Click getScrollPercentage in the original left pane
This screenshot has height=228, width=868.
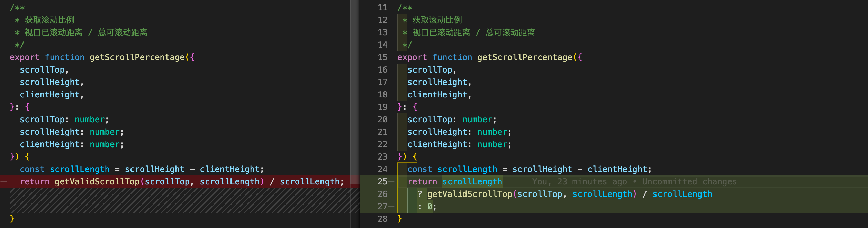pos(137,57)
